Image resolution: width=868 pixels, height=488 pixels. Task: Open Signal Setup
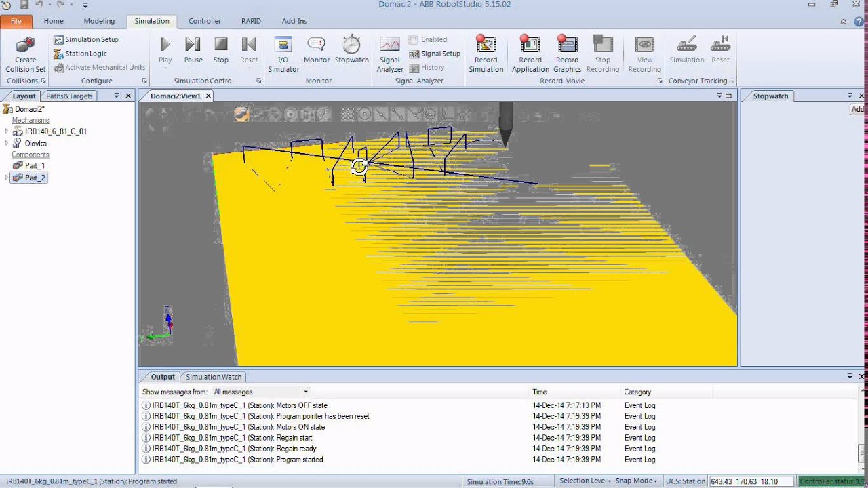[435, 54]
